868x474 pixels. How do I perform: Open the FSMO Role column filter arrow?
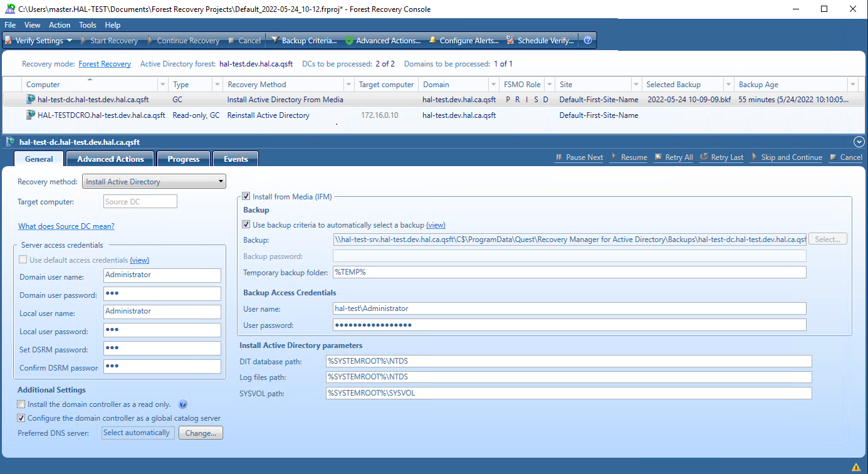[x=550, y=85]
